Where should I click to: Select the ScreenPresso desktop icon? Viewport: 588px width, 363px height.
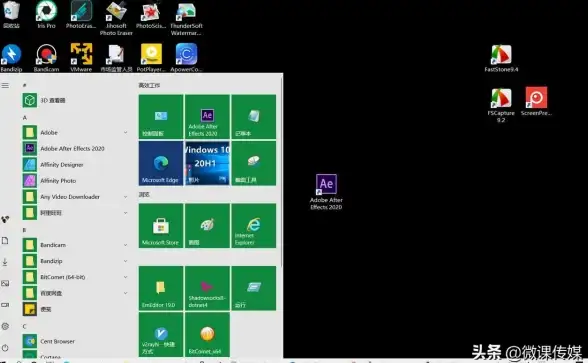pyautogui.click(x=536, y=101)
